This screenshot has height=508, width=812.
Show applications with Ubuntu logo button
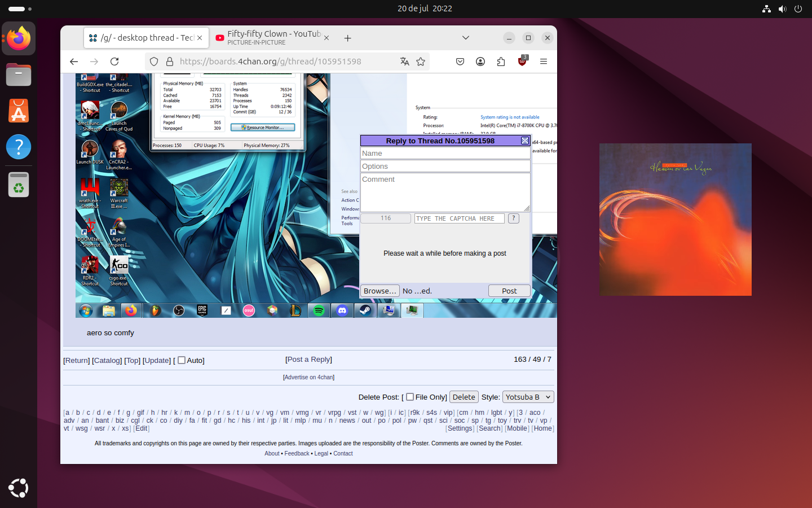click(x=19, y=488)
